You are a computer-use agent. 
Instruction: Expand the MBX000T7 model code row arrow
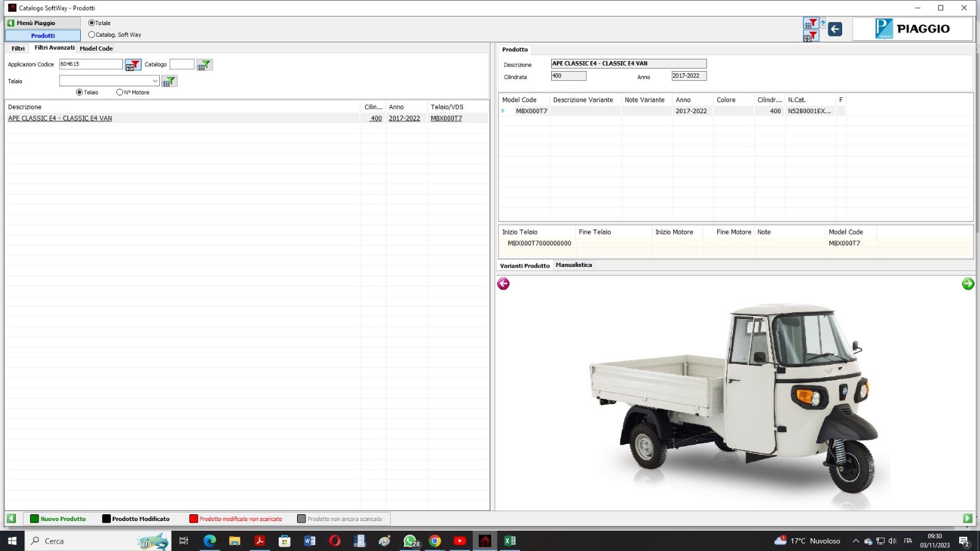(x=503, y=111)
